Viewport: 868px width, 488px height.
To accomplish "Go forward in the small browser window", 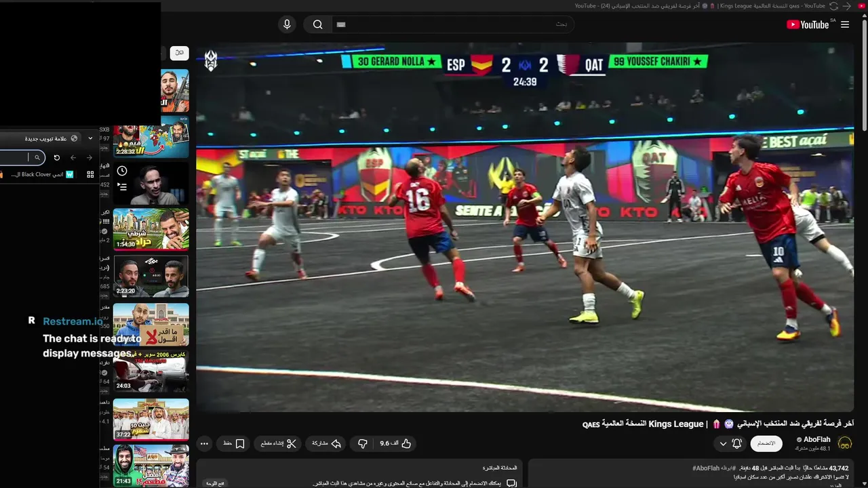I will click(x=89, y=157).
